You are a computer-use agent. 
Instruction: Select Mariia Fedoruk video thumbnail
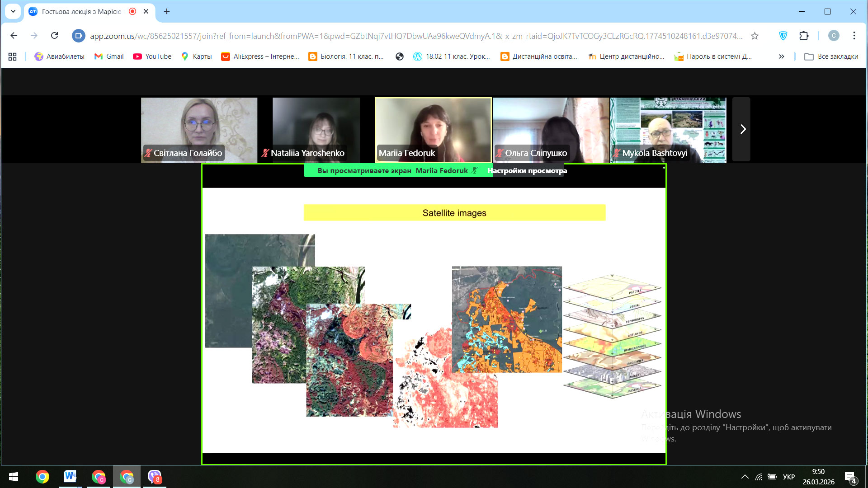click(x=433, y=130)
